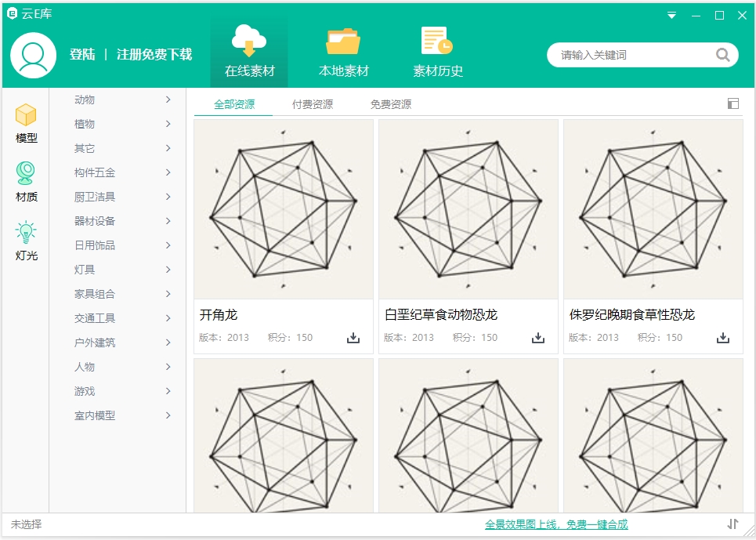Expand the 植物 category chevron
This screenshot has height=540, width=756.
pos(168,124)
